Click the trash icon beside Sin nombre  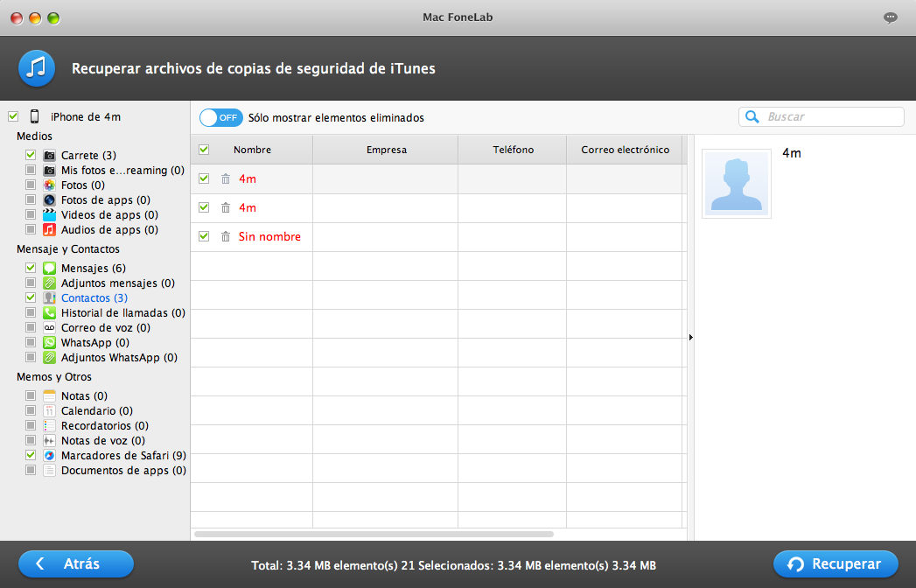tap(226, 237)
